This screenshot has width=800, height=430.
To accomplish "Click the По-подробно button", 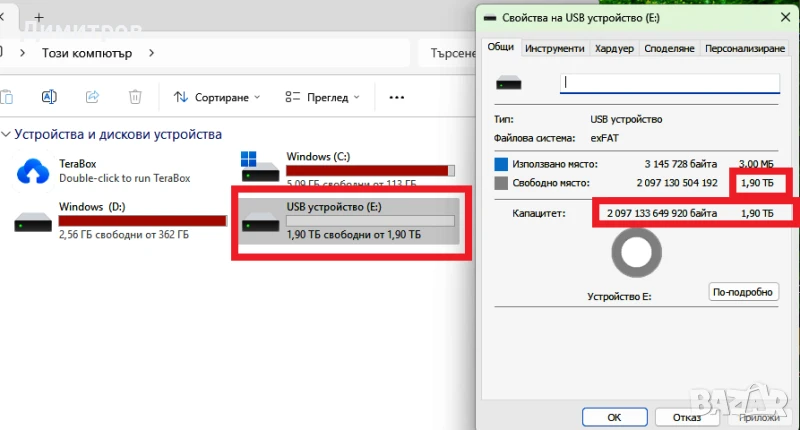I will pyautogui.click(x=743, y=292).
